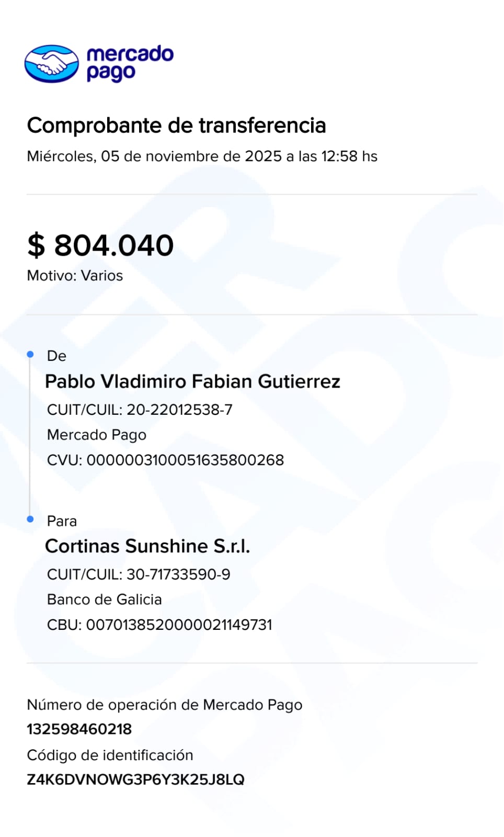Click the Código de identificación label
The width and height of the screenshot is (504, 837).
(110, 755)
